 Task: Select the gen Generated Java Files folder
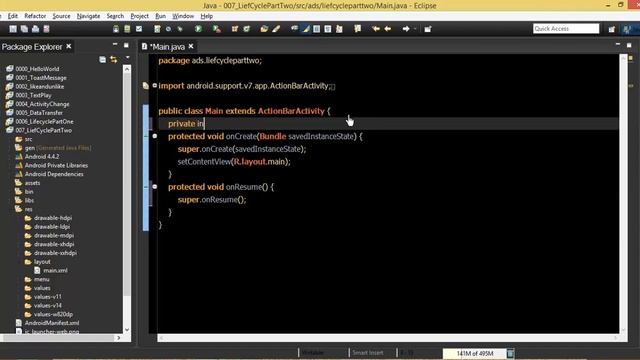(58, 148)
